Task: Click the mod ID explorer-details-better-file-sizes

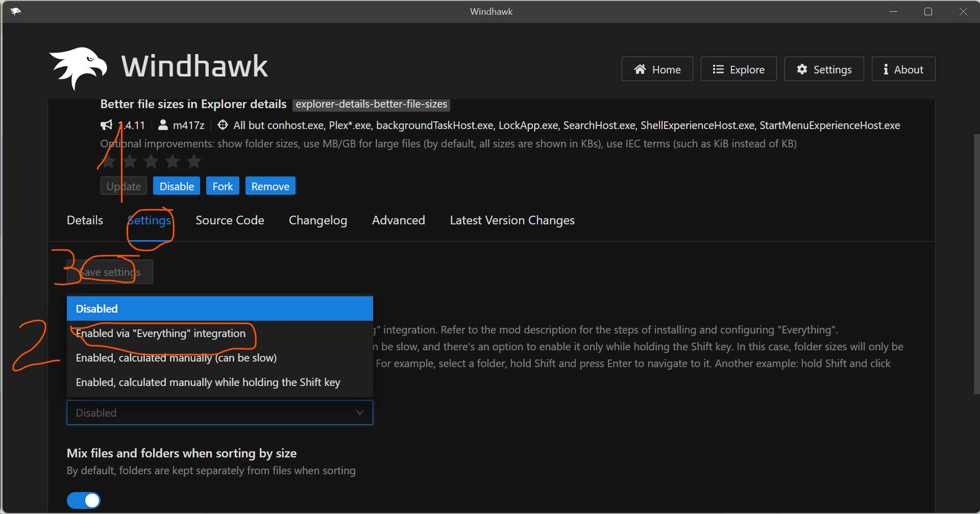Action: [x=371, y=104]
